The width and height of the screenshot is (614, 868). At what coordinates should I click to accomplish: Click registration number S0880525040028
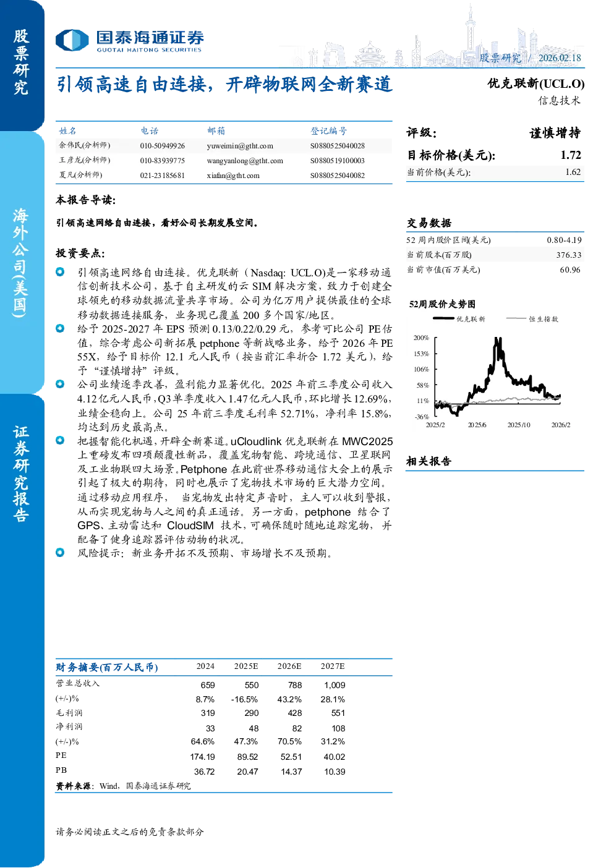tap(338, 146)
